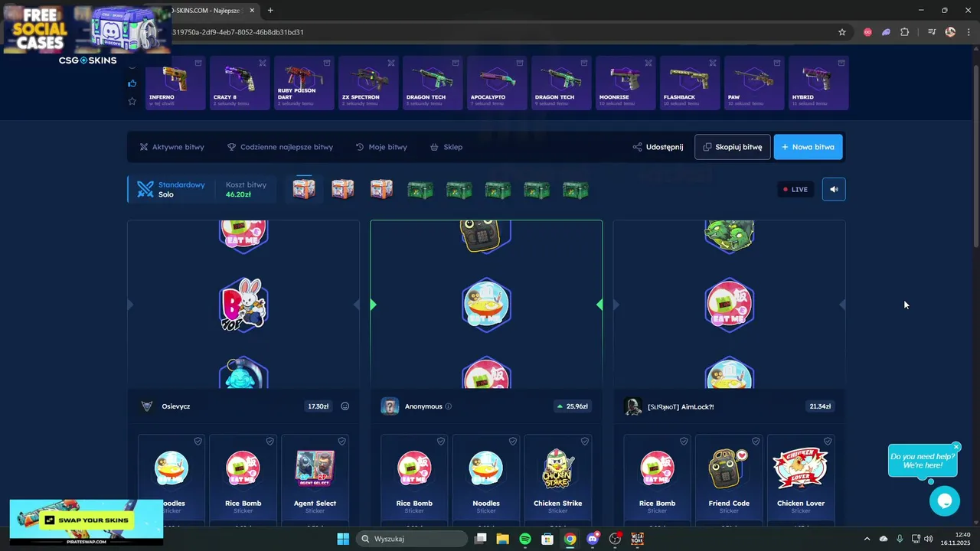980x551 pixels.
Task: Open the ZX SPECTRON drop card
Action: point(368,83)
